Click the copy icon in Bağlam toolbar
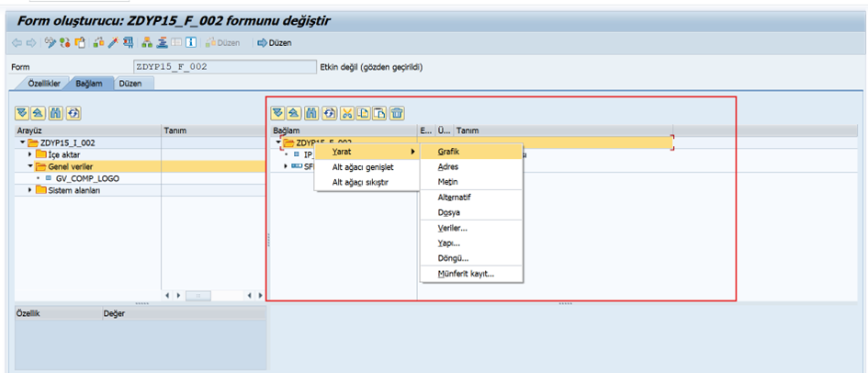The height and width of the screenshot is (373, 868). click(363, 113)
